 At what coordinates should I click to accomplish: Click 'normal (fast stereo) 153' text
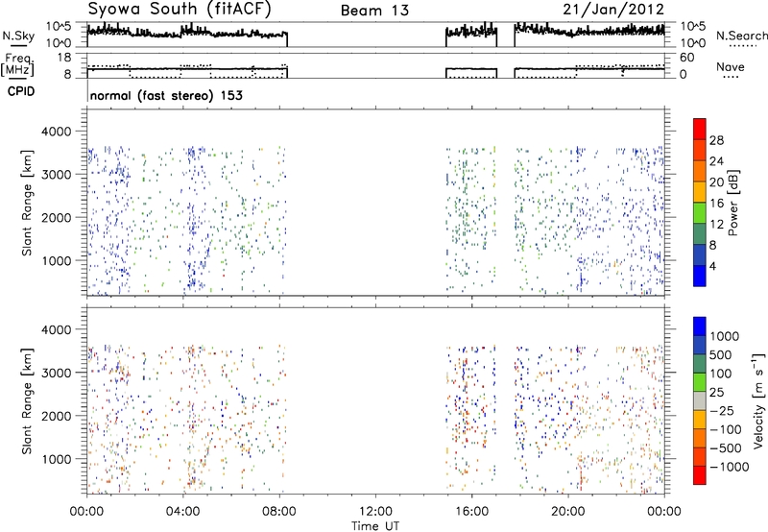click(166, 95)
